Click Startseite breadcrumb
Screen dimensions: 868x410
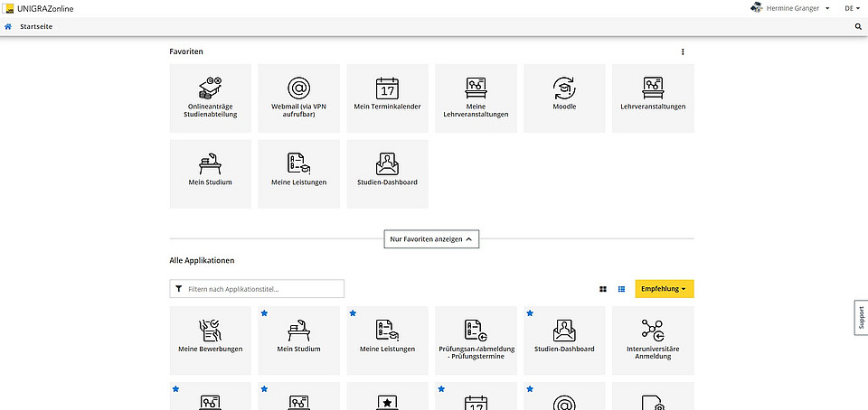point(36,26)
